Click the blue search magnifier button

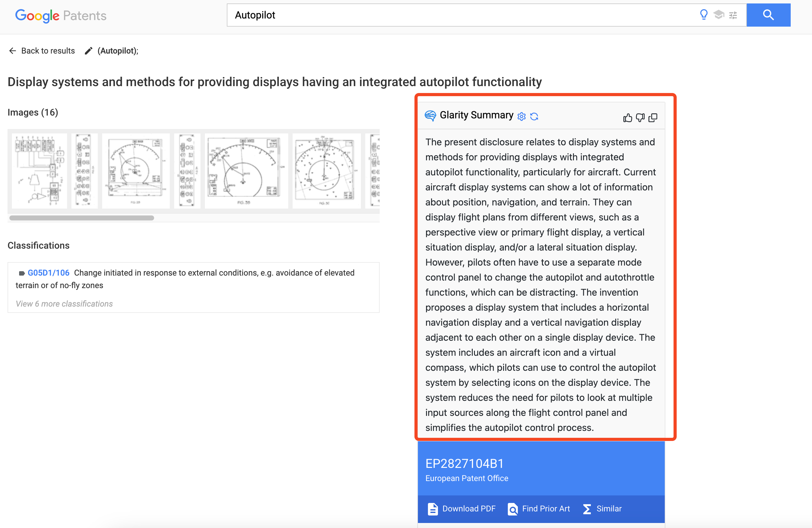768,15
